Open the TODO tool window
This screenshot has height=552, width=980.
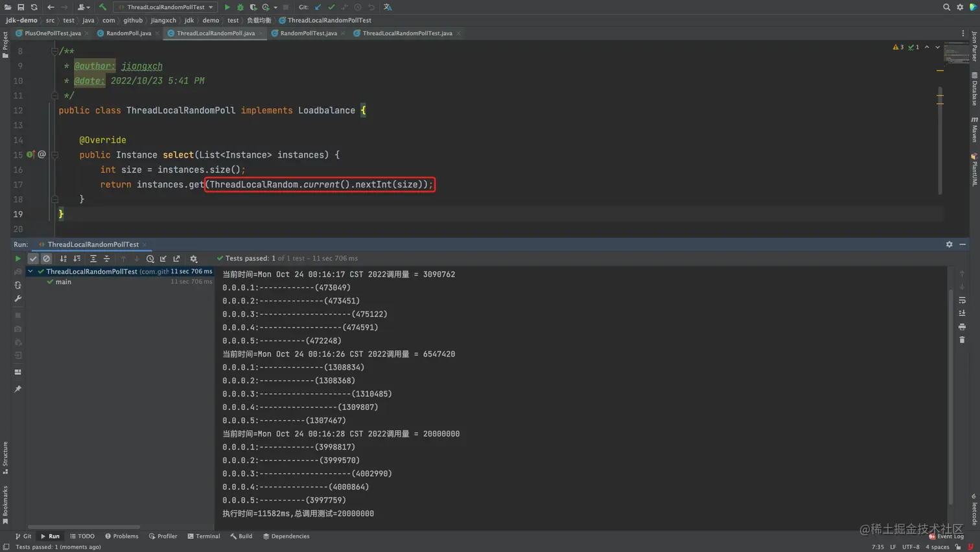pyautogui.click(x=82, y=536)
